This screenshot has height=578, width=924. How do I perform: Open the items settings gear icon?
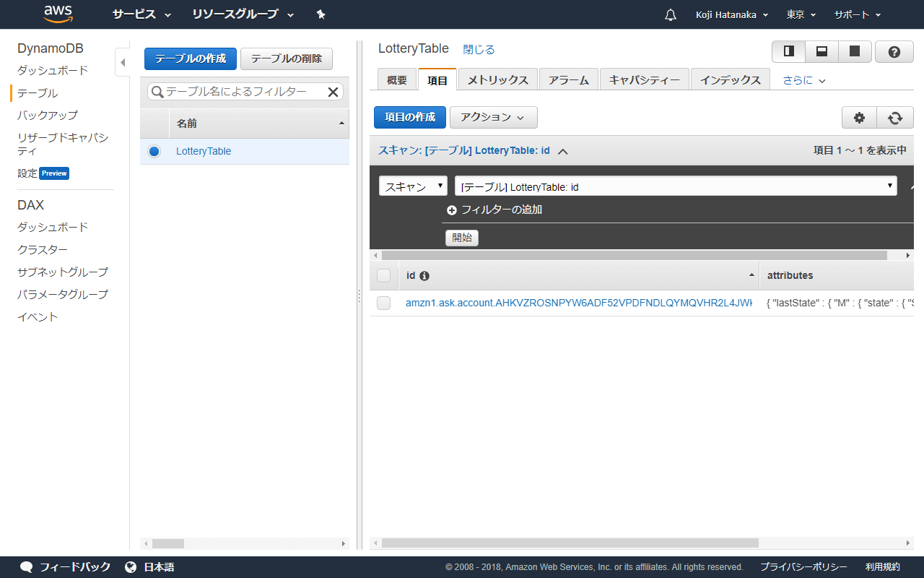[x=859, y=118]
